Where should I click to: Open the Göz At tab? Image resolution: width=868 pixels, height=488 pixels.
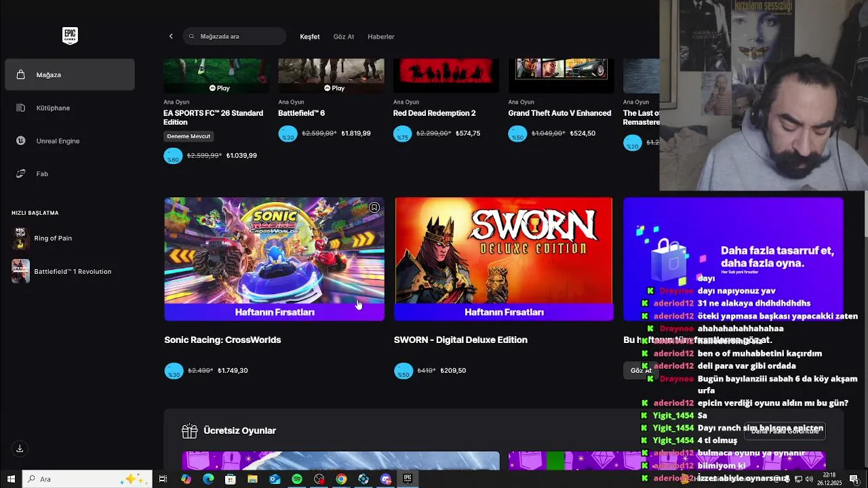click(x=344, y=37)
